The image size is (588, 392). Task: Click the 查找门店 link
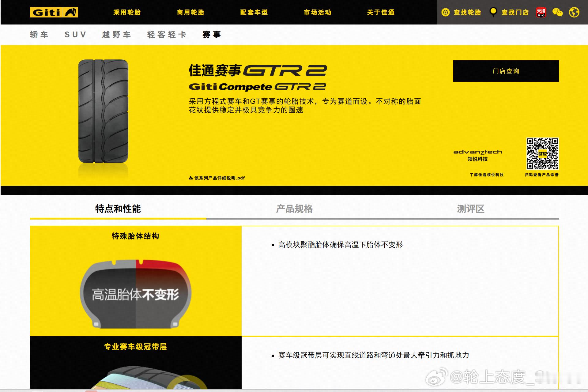(x=515, y=12)
